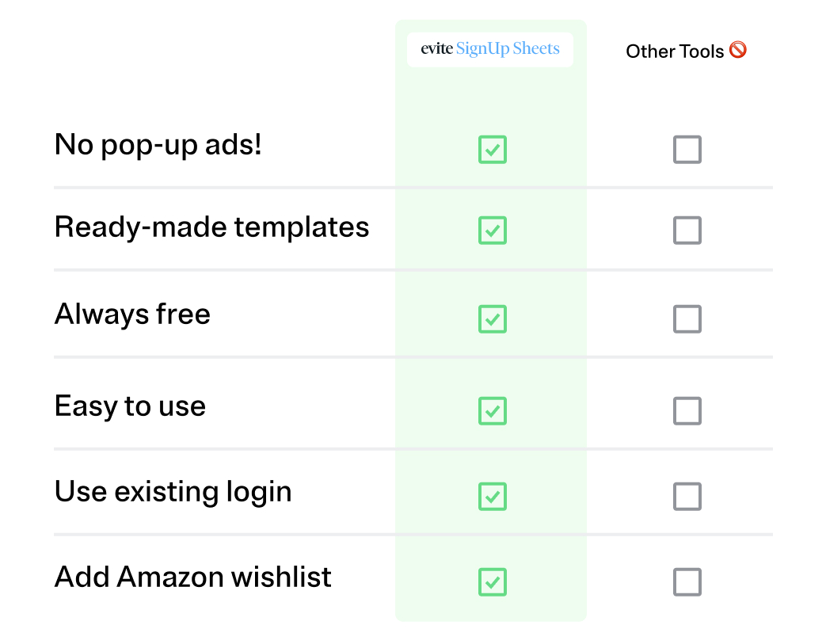This screenshot has width=826, height=644.
Task: Toggle the green checkbox for Use existing login
Action: (x=493, y=497)
